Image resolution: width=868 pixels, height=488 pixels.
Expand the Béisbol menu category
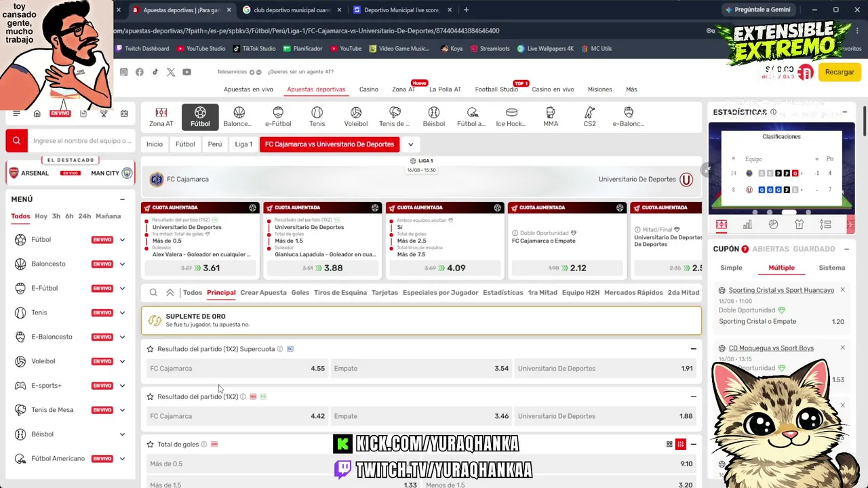click(122, 434)
